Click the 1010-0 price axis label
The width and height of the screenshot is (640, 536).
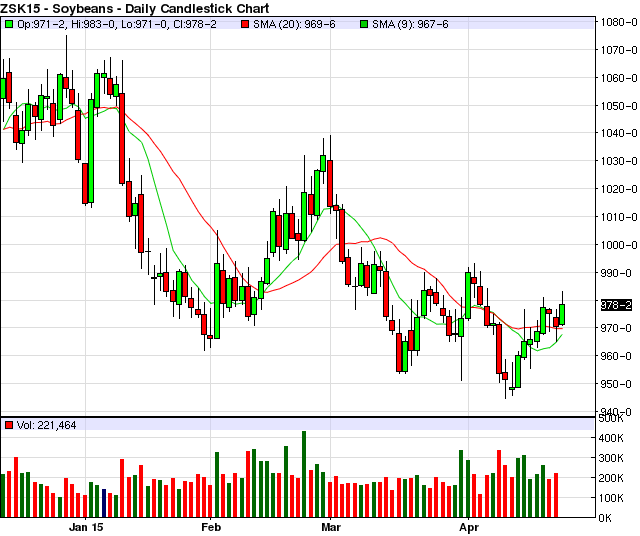pyautogui.click(x=619, y=217)
